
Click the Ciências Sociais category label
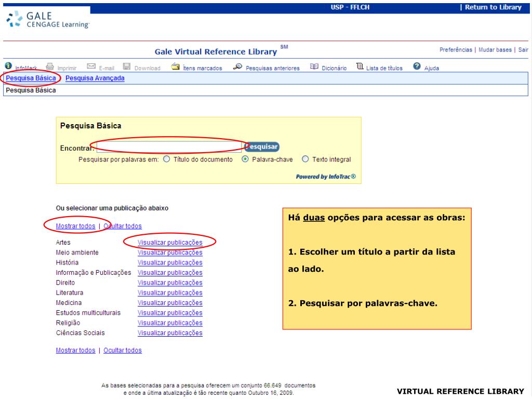(x=81, y=333)
